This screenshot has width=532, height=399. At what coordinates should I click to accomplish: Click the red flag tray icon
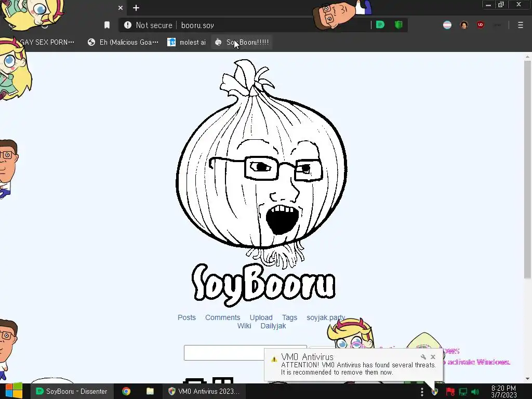coord(450,392)
